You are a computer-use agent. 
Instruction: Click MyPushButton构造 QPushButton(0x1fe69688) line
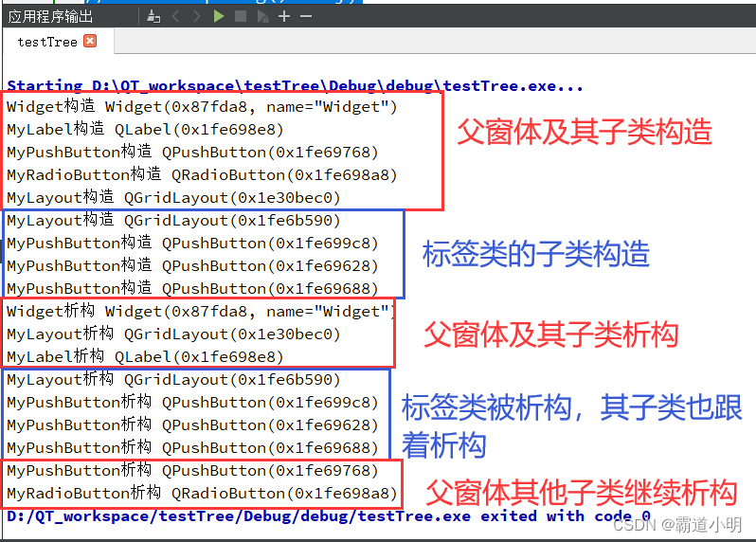(192, 288)
